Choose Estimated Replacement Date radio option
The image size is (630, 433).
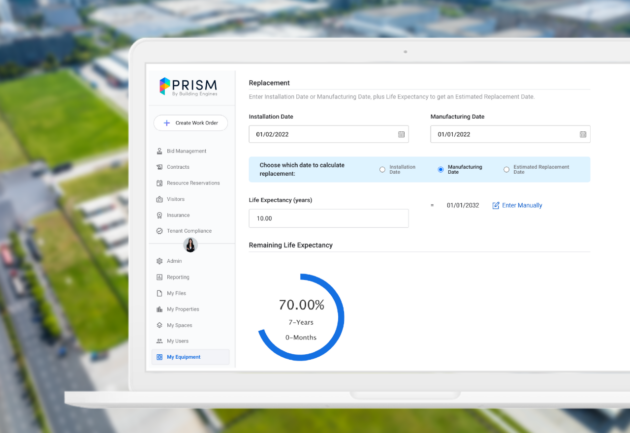tap(506, 170)
